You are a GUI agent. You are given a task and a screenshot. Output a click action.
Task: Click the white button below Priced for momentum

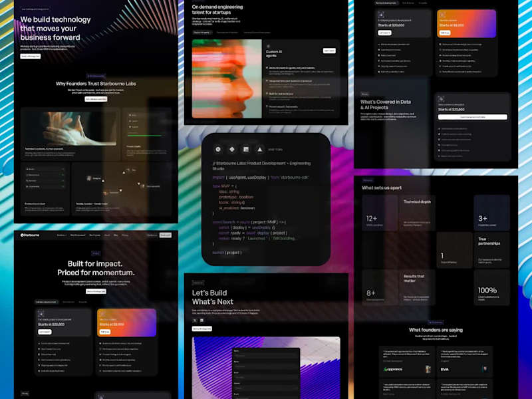point(96,291)
